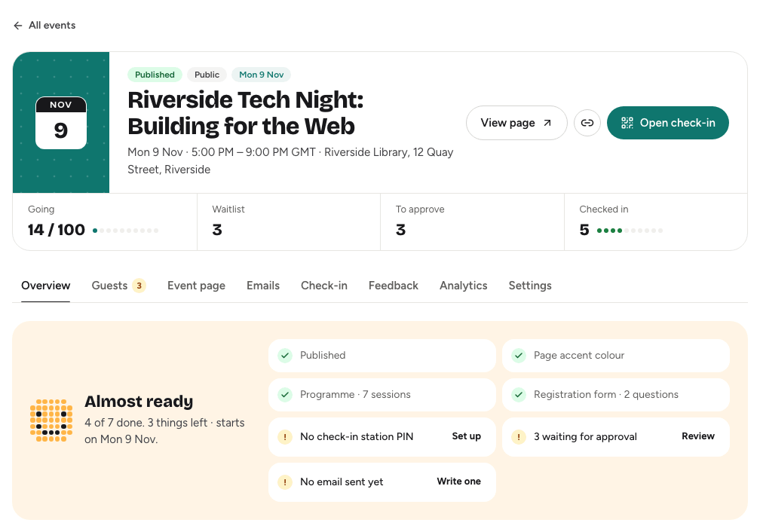
Task: Click warning icon beside No check-in station PIN
Action: point(285,437)
